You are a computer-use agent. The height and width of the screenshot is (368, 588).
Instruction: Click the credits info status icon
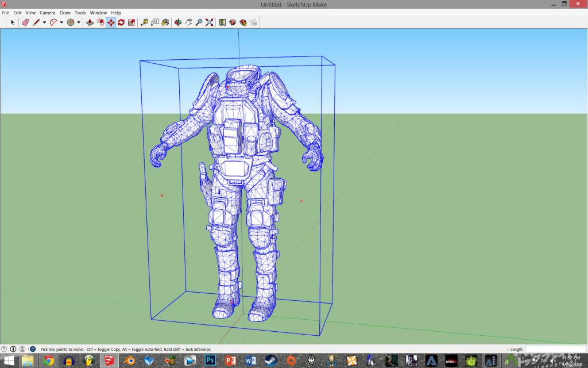(x=13, y=349)
